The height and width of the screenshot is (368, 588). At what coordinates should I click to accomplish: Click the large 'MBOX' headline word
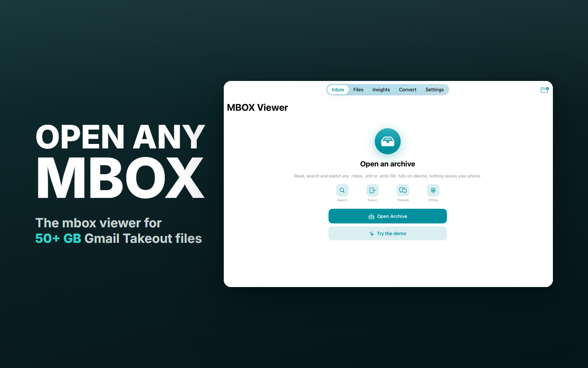coord(120,178)
